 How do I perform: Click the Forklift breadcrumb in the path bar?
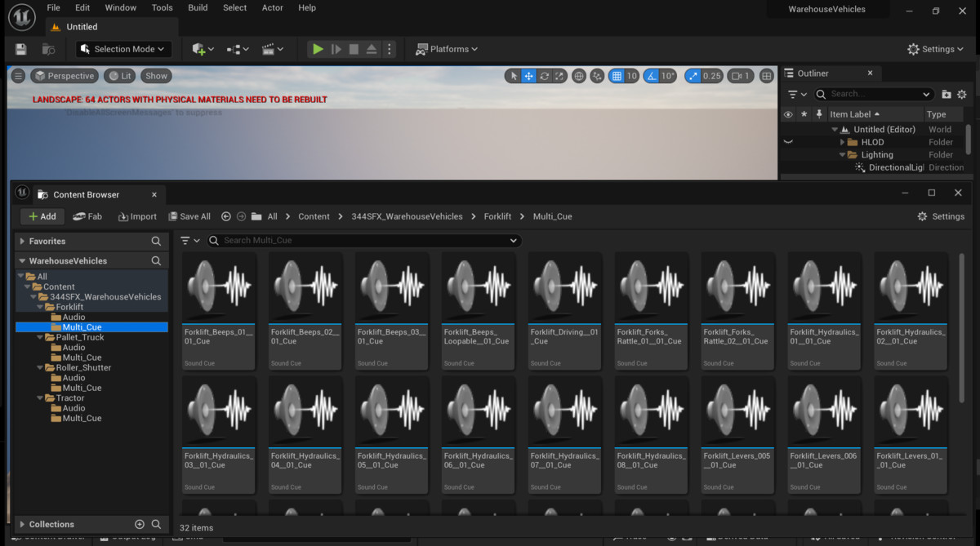pos(497,216)
